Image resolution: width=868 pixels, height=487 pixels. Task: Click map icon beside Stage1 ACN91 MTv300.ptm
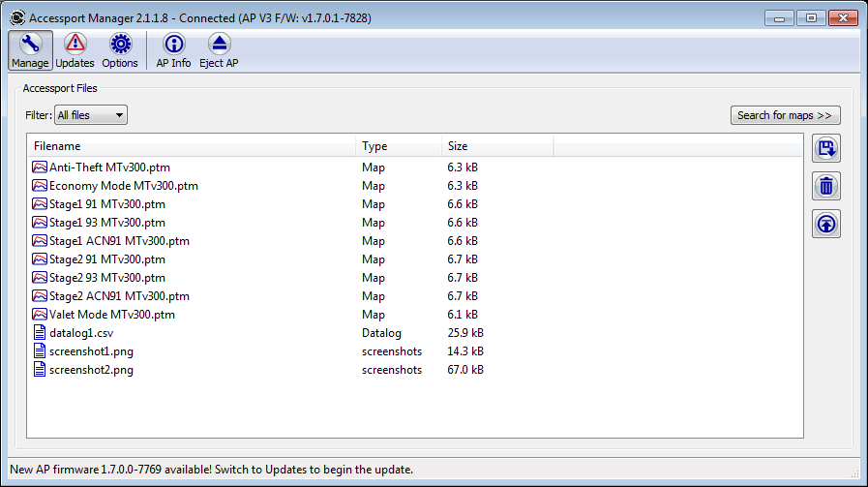tap(40, 241)
